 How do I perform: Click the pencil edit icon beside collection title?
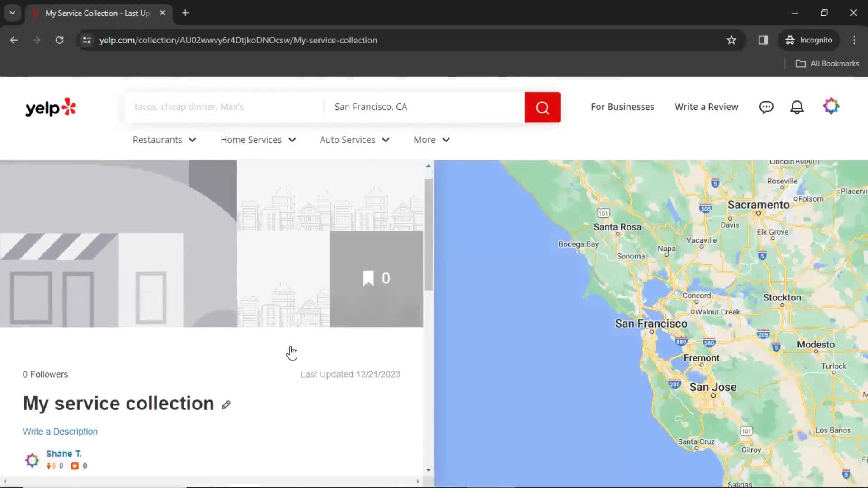(x=226, y=404)
